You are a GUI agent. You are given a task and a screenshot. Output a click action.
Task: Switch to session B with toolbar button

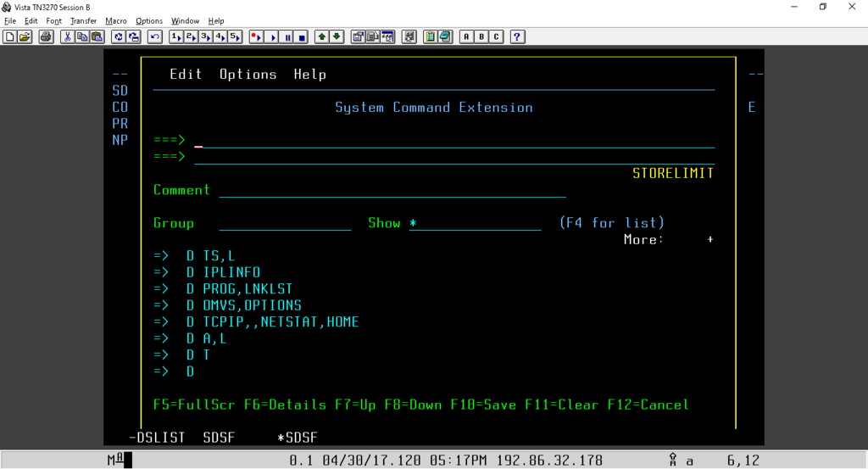coord(481,37)
